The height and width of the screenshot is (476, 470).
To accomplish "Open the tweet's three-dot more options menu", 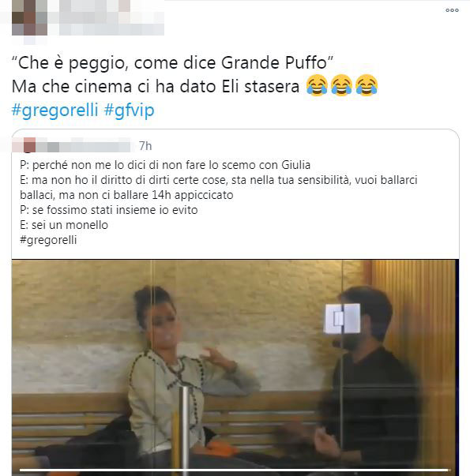I will 452,10.
